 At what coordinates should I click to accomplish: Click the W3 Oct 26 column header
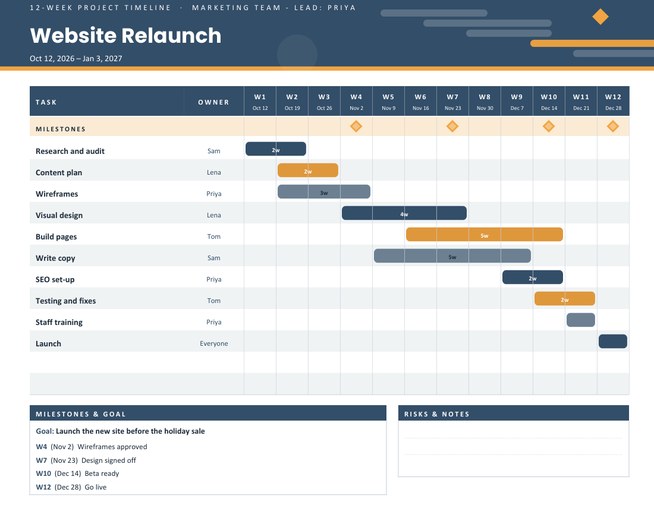click(324, 101)
